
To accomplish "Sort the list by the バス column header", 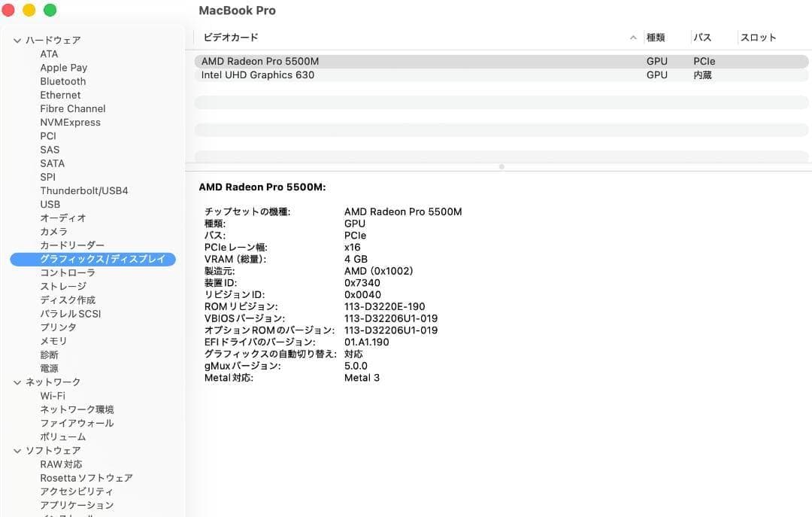I will coord(701,37).
